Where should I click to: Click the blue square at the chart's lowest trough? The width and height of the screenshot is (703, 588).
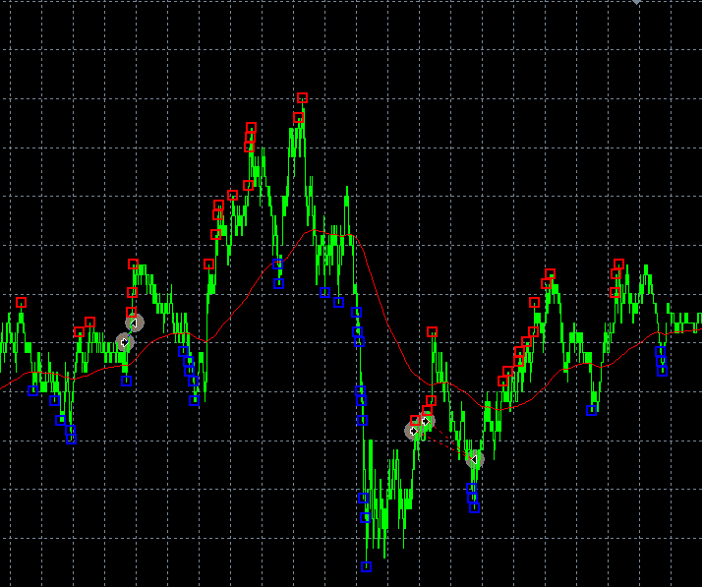click(x=367, y=567)
